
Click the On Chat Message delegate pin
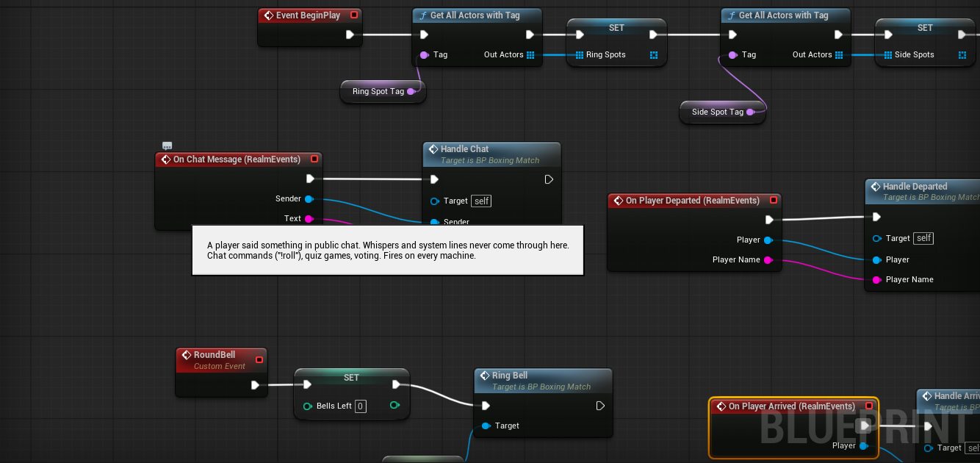click(314, 159)
